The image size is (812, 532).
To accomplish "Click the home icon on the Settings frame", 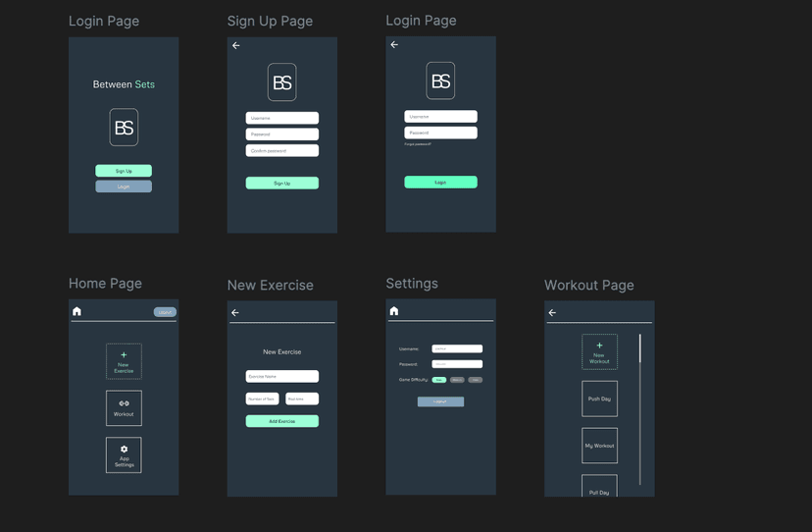I will [394, 310].
